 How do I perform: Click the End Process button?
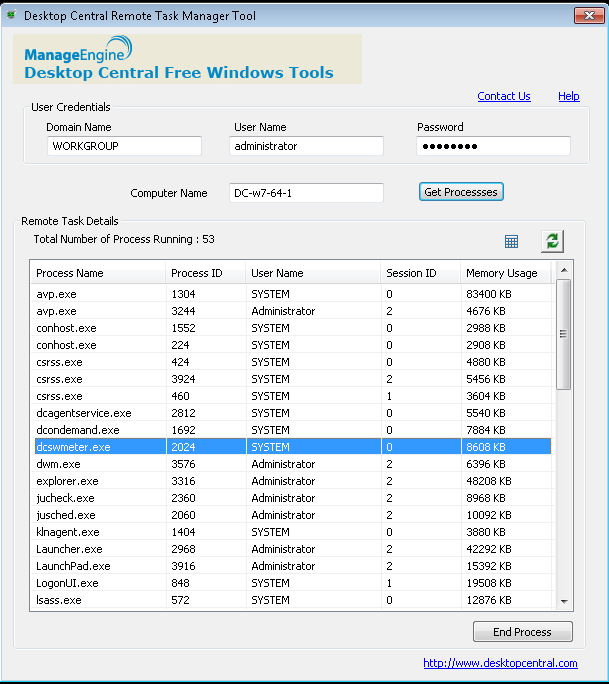pos(523,632)
